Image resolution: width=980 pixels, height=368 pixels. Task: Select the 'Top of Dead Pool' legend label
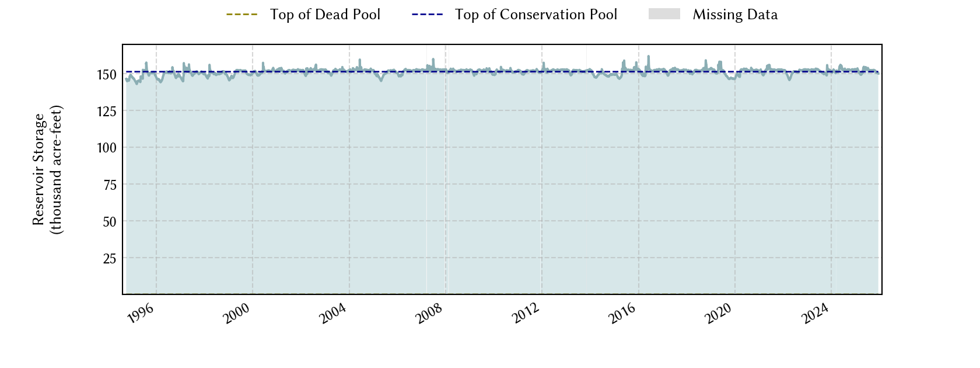tap(325, 15)
